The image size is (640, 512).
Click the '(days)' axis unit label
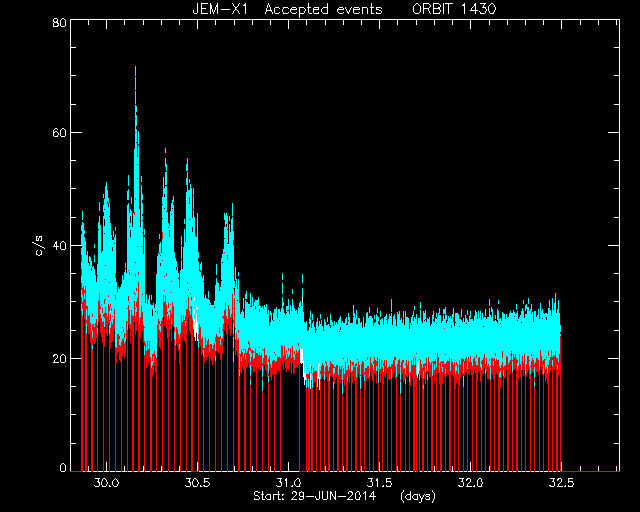(418, 496)
